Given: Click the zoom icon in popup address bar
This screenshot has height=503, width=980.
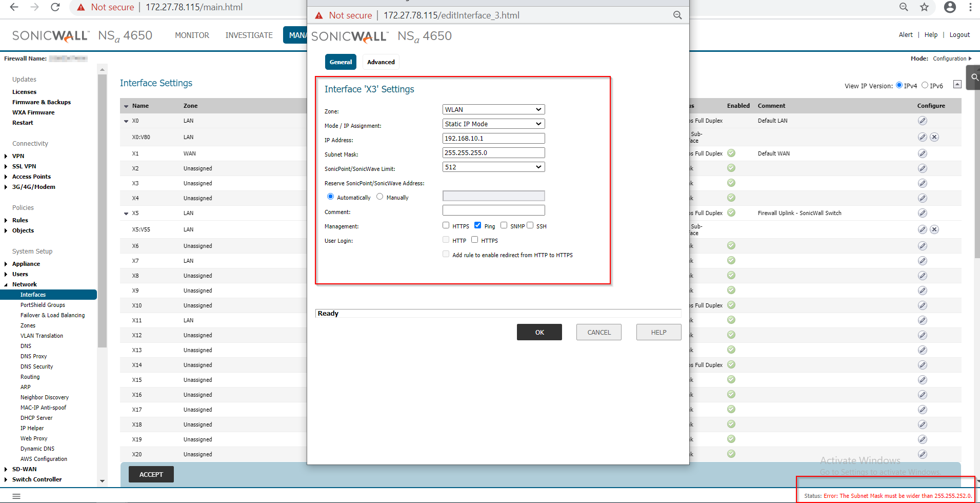Looking at the screenshot, I should [677, 15].
